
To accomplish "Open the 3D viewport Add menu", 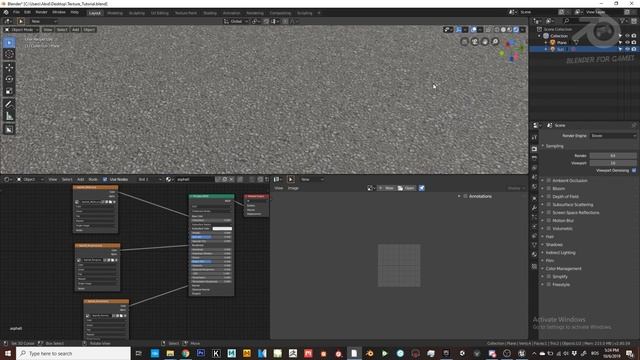I will tap(76, 30).
